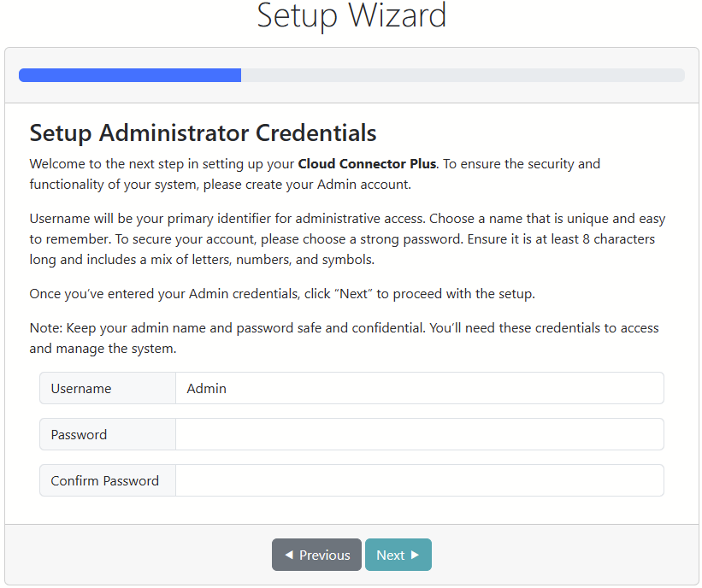Viewport: 702px width, 588px height.
Task: Select the Confirm Password input box
Action: pyautogui.click(x=419, y=480)
